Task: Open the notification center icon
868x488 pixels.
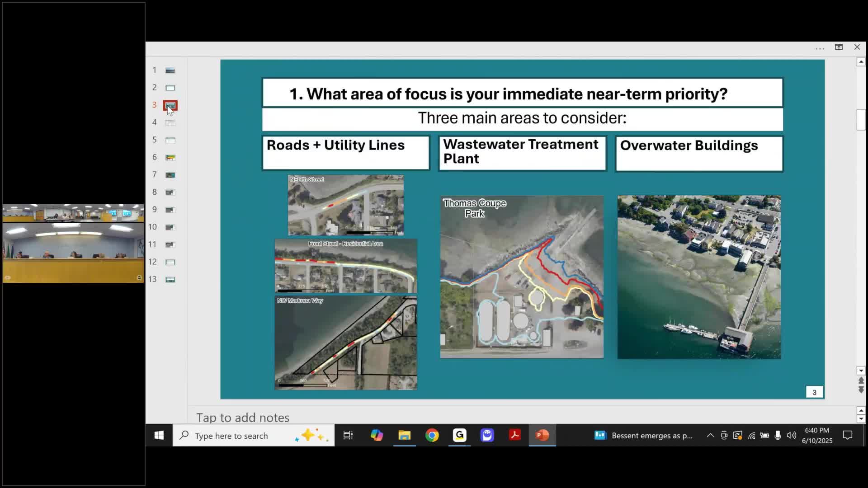Action: pos(848,435)
